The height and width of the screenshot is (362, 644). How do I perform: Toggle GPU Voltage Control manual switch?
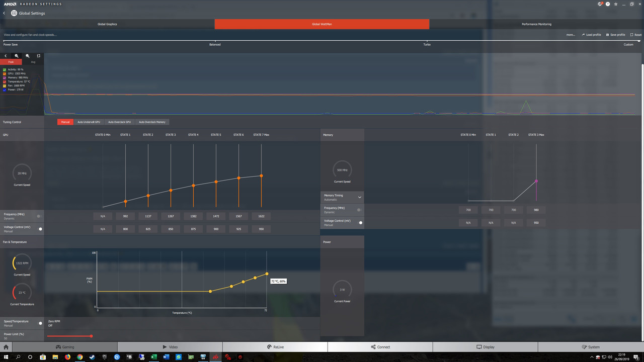[x=40, y=229]
